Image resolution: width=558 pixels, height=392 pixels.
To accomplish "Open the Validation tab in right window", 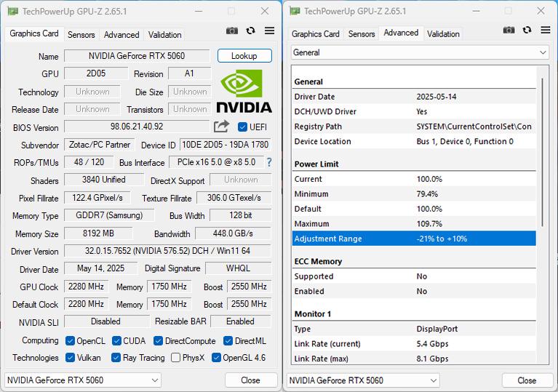I will 443,34.
